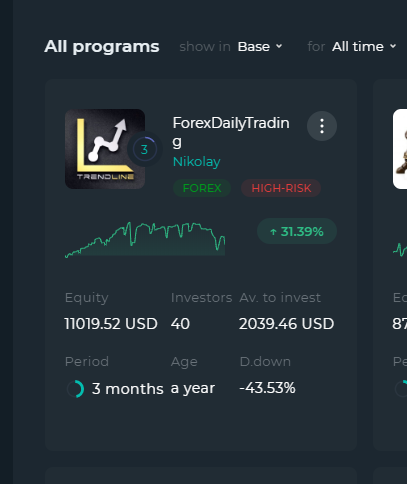The image size is (407, 484).
Task: Click the green profit chart sparkline
Action: [145, 239]
